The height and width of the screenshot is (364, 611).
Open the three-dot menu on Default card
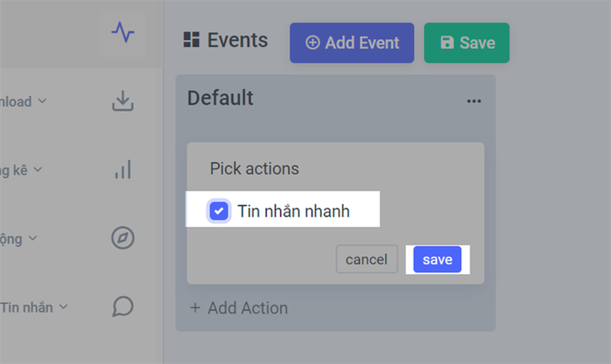pyautogui.click(x=474, y=101)
